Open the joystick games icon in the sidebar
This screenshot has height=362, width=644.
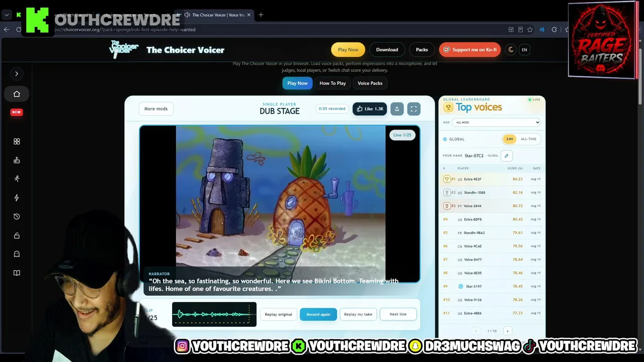17,160
